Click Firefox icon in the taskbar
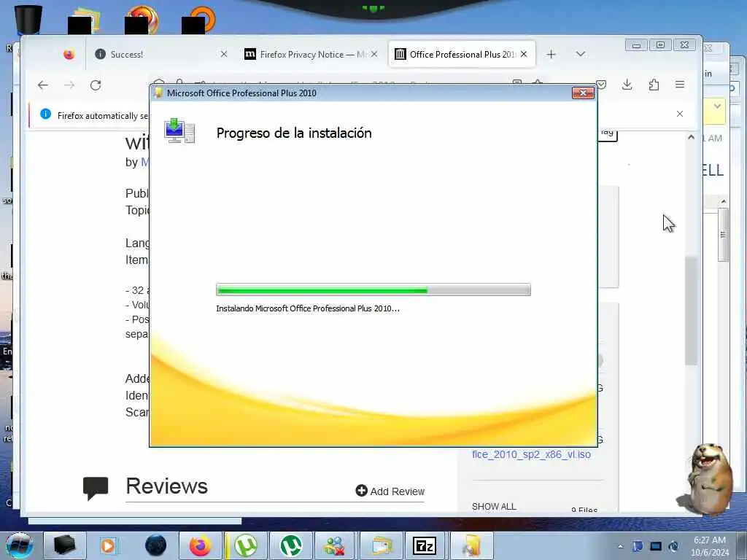The width and height of the screenshot is (747, 560). pyautogui.click(x=201, y=545)
